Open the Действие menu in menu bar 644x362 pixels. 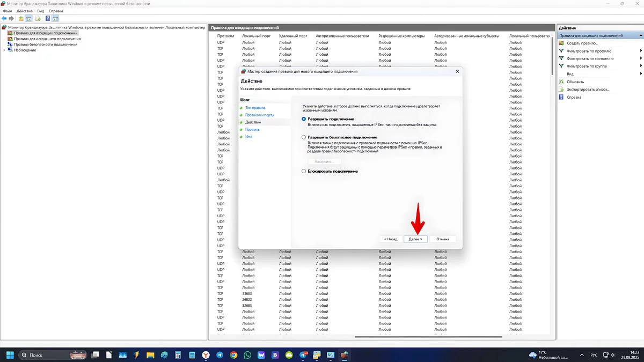coord(24,11)
